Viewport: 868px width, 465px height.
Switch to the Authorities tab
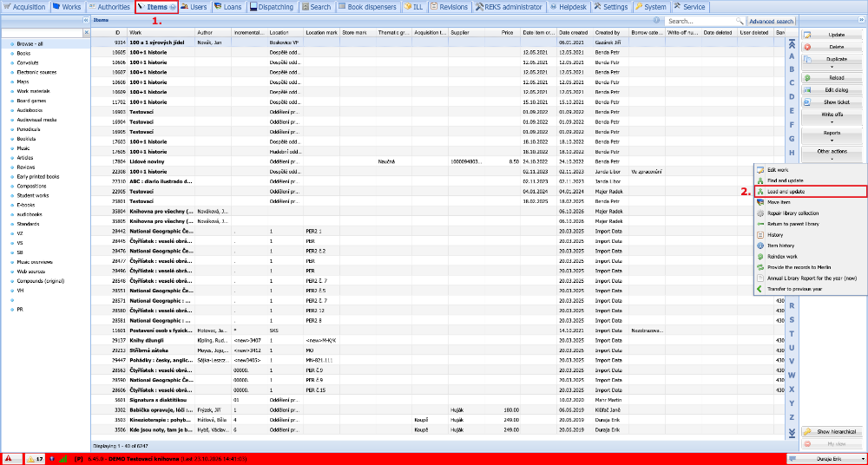pos(109,7)
